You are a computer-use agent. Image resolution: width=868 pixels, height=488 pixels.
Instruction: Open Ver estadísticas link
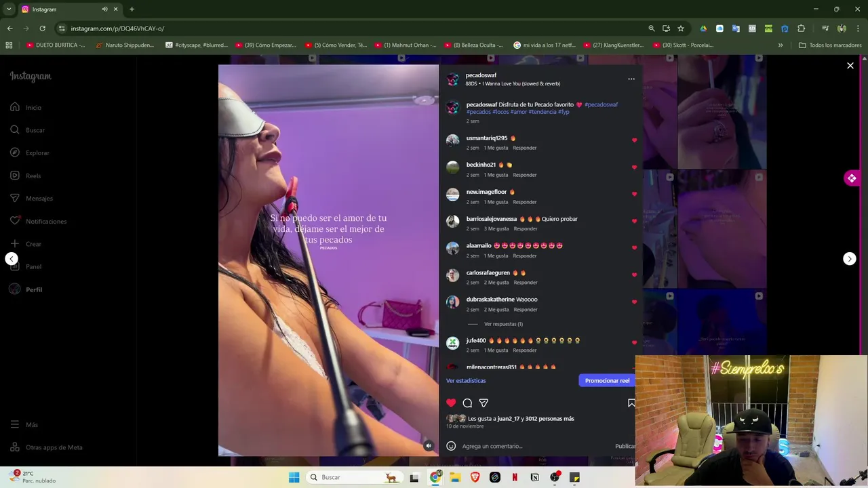pyautogui.click(x=466, y=381)
